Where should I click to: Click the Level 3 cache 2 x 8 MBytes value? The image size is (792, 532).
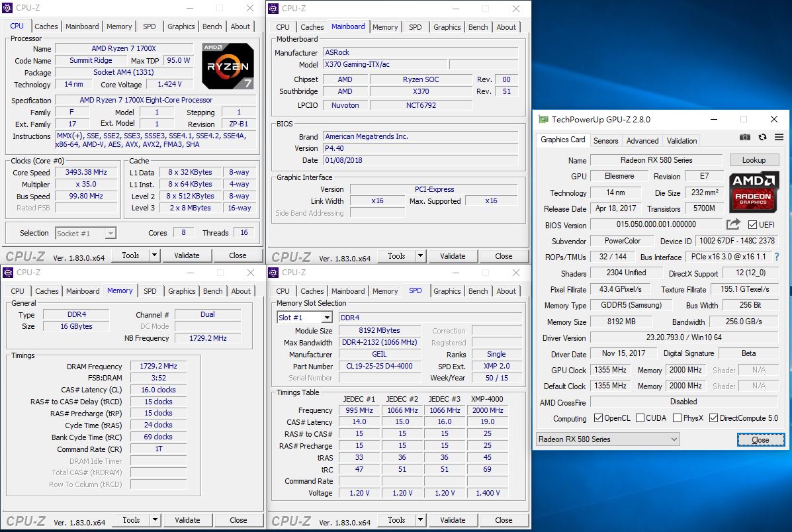(190, 208)
